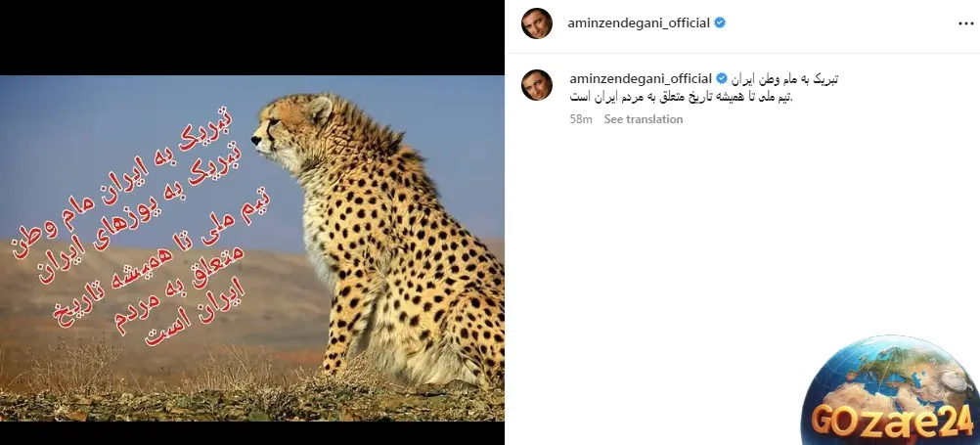Open aminzendegani_official username in the caption
The height and width of the screenshot is (445, 980).
point(641,79)
